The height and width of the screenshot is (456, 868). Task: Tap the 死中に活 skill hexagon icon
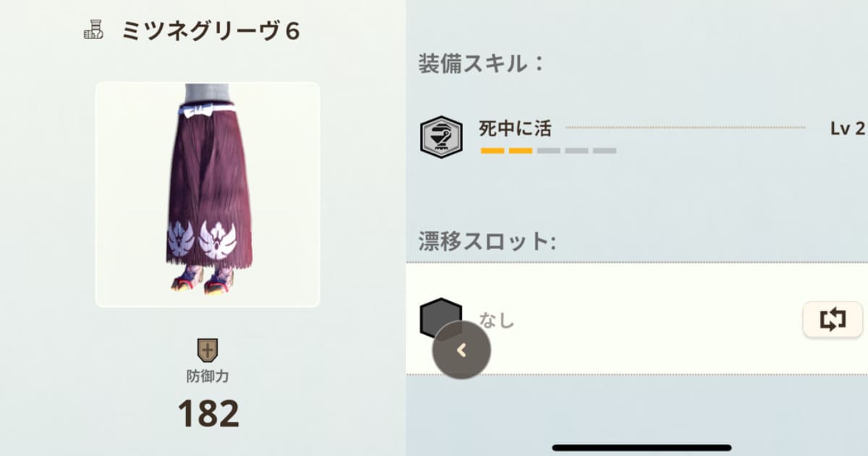[x=441, y=137]
